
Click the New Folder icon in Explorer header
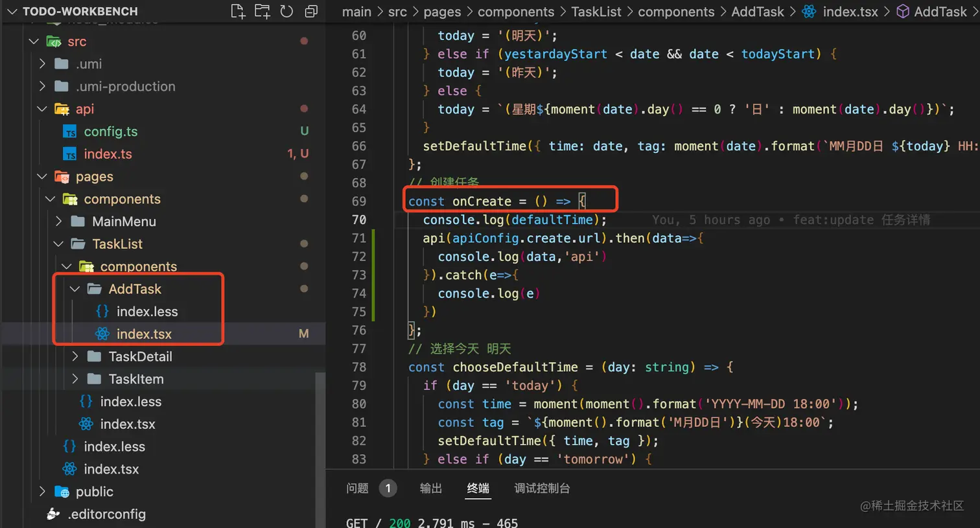click(x=262, y=11)
